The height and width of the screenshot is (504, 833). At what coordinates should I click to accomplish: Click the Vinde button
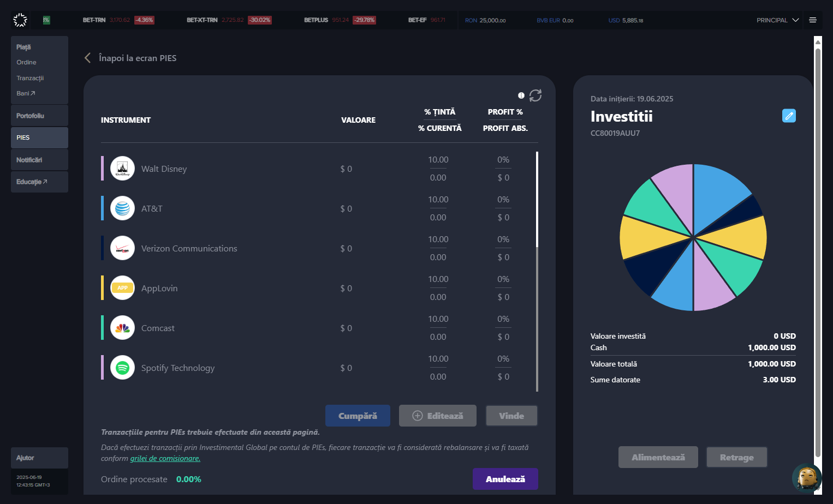[511, 416]
